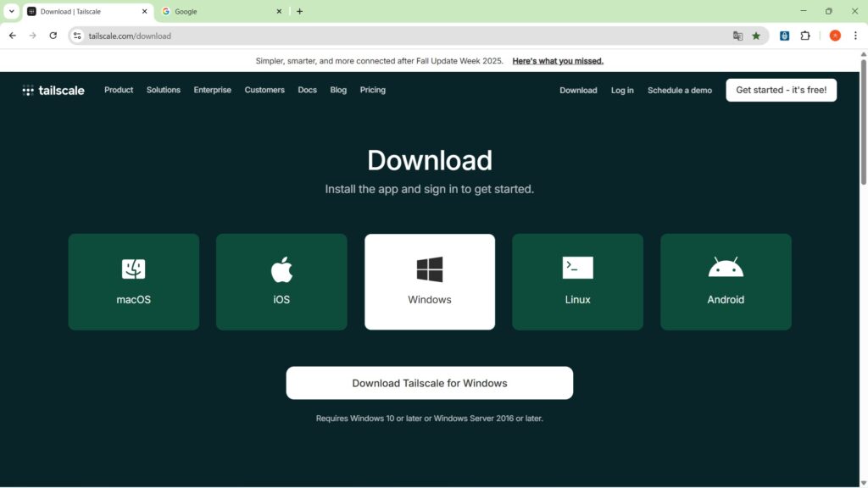Open Chrome's three-dot menu
The height and width of the screenshot is (488, 868).
click(x=855, y=36)
